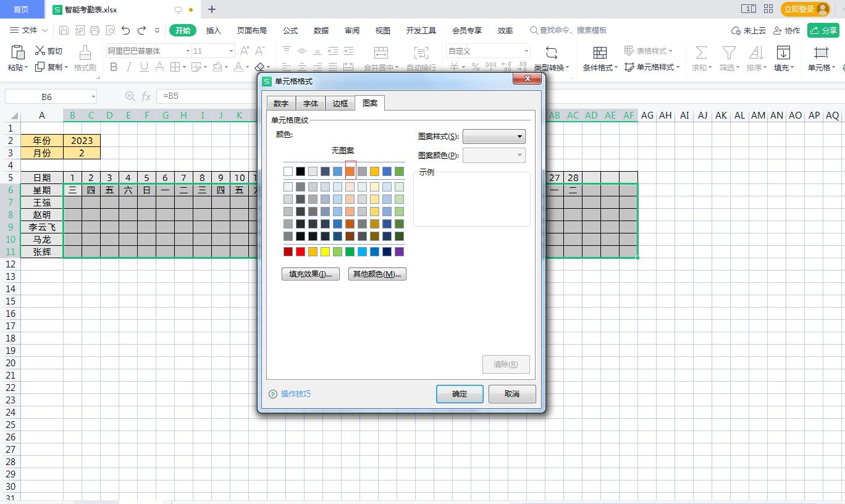Click the Fill (填充) down-arrow icon
The width and height of the screenshot is (845, 504).
783,52
